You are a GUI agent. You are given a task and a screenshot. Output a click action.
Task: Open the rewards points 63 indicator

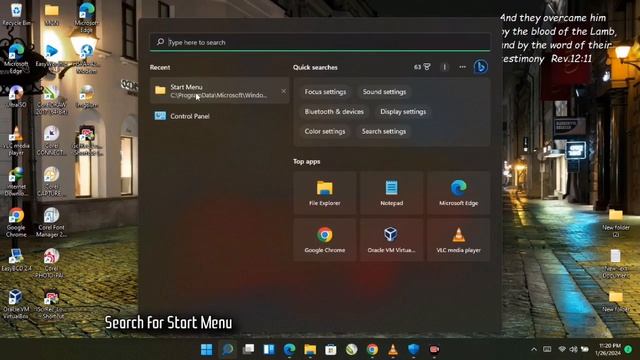click(422, 67)
